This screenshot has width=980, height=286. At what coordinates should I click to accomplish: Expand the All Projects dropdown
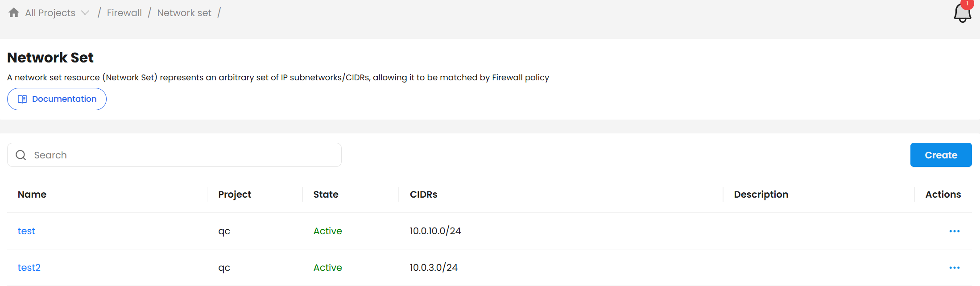pos(85,13)
